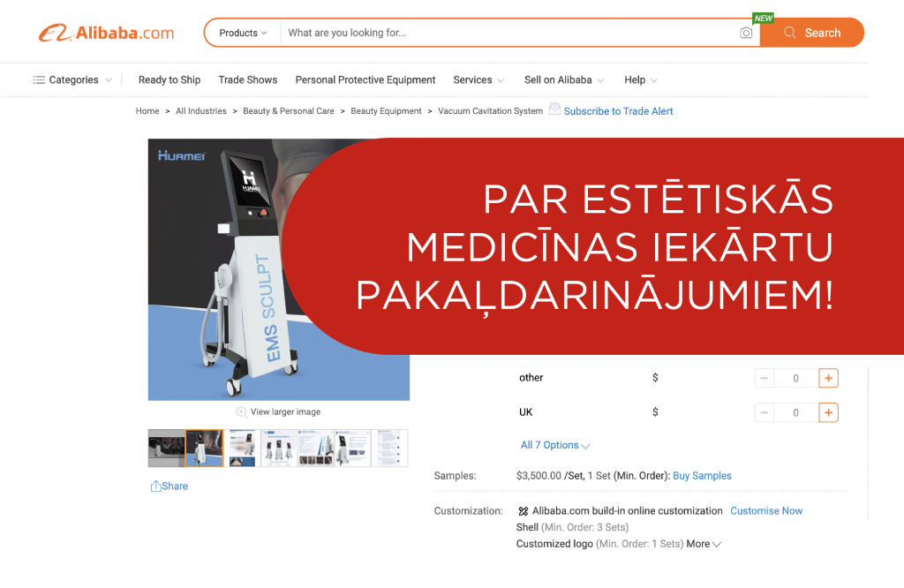Click the NEW badge on search bar
Viewport: 904px width, 588px height.
point(764,19)
